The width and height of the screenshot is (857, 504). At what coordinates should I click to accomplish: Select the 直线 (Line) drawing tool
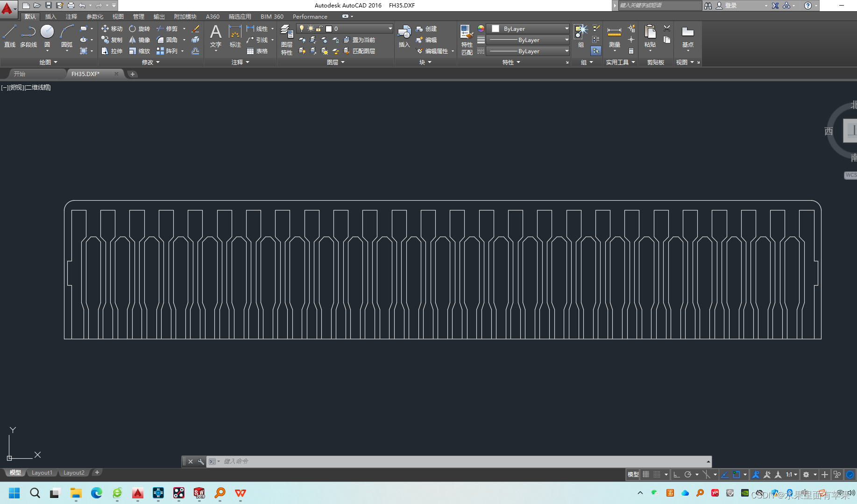click(x=9, y=36)
